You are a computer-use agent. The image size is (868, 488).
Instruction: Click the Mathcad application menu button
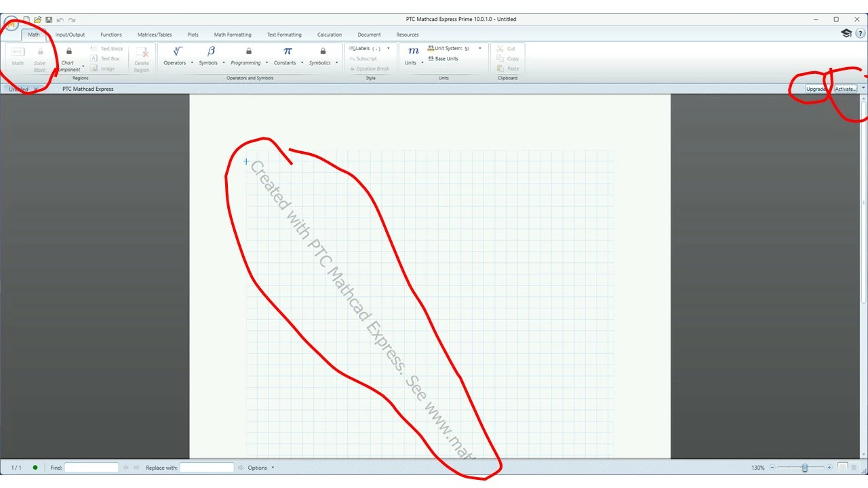pos(10,23)
